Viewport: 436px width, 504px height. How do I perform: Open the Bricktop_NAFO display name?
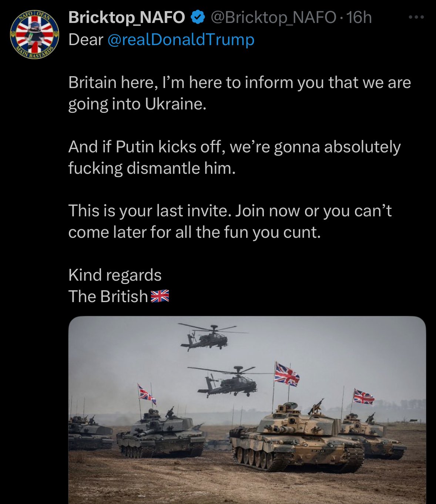(x=127, y=17)
